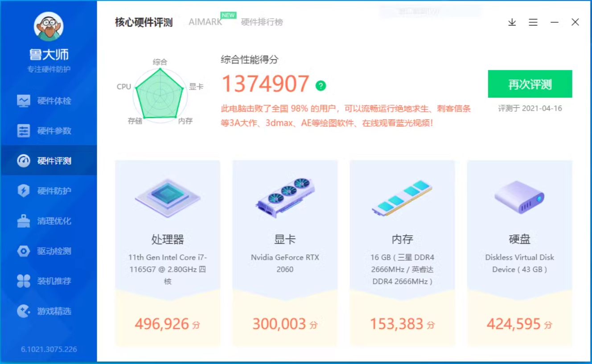This screenshot has width=592, height=364.
Task: Click the 硬件评测 gauge icon
Action: (x=24, y=161)
